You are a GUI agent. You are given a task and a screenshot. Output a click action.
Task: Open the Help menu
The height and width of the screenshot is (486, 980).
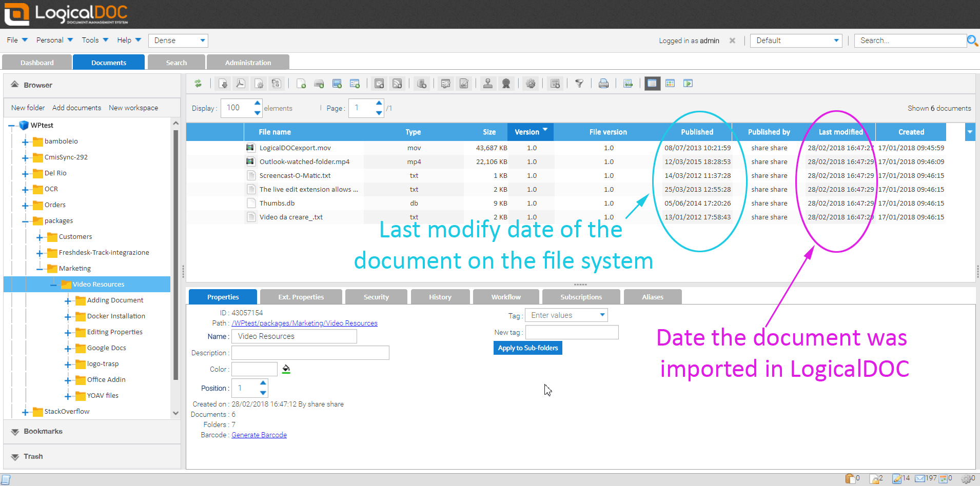point(129,40)
